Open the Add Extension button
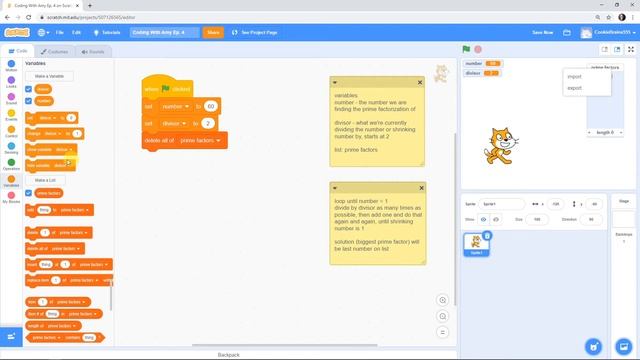Screen dimensions: 640x360 click(x=11, y=337)
